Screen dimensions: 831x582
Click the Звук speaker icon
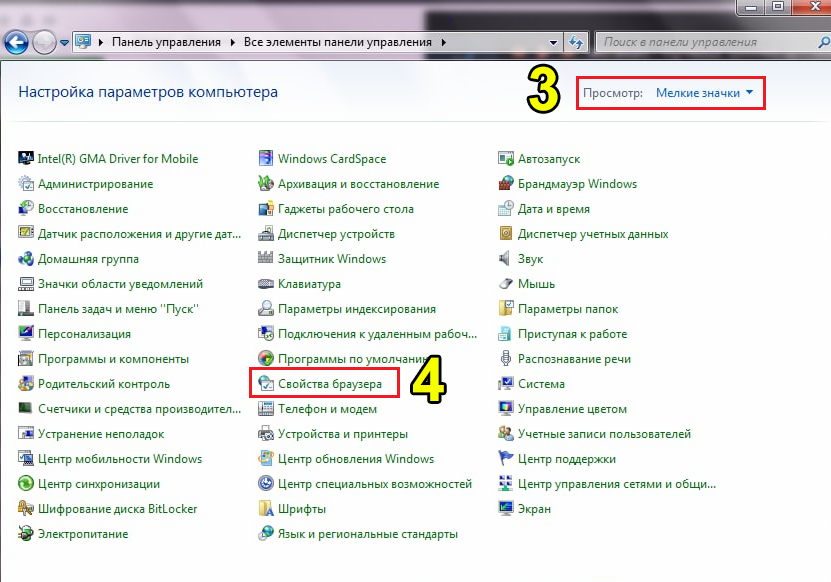(x=505, y=259)
